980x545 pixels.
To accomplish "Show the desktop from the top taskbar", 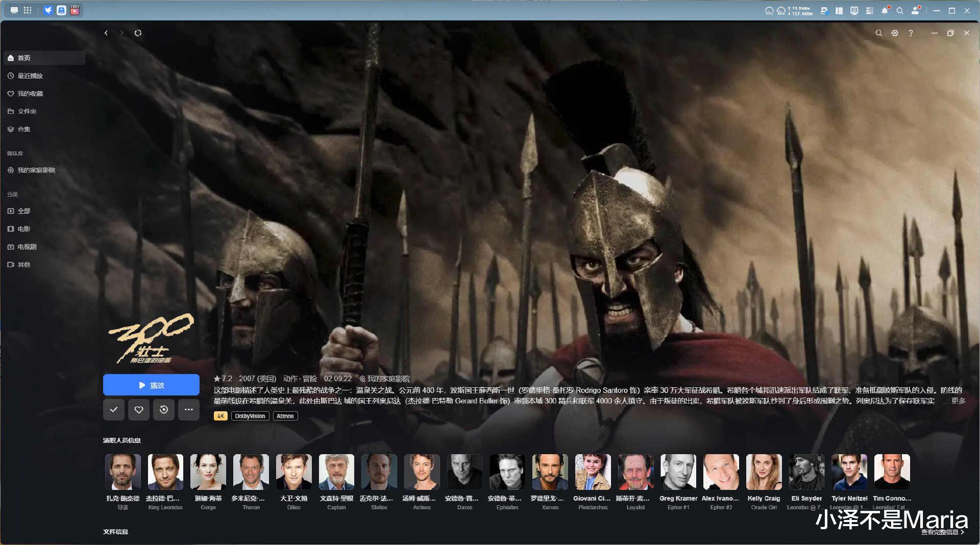I will point(14,10).
